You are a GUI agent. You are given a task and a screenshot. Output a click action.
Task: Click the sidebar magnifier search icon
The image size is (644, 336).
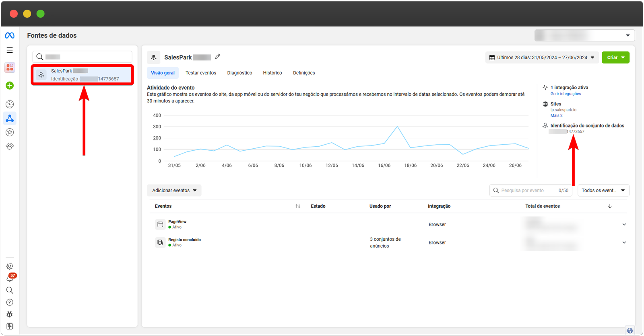pos(10,290)
